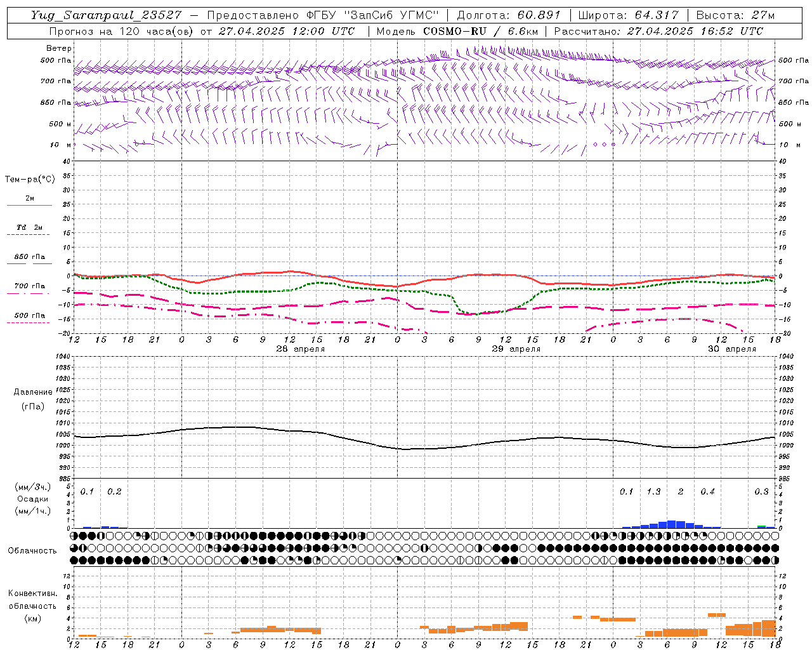Click the Td 2м legend entry
This screenshot has height=650, width=812.
(x=29, y=227)
